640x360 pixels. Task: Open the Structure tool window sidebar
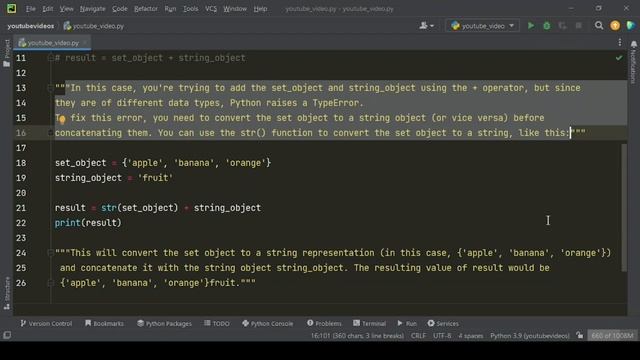(7, 293)
